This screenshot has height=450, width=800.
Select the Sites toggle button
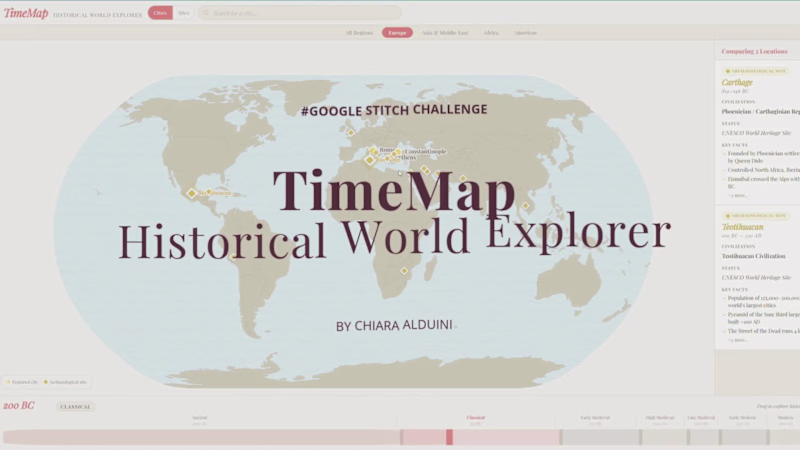[184, 13]
